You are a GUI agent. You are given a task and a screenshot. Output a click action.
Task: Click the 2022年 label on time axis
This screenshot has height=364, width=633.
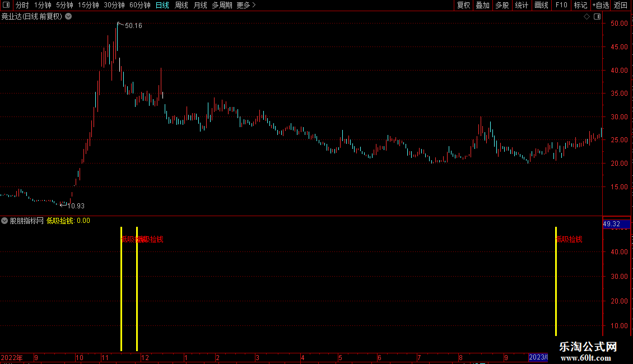pos(12,357)
